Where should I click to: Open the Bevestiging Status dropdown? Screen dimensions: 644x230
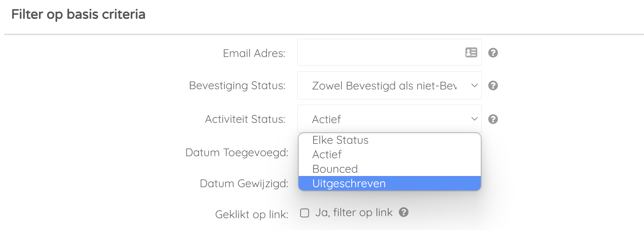click(389, 85)
